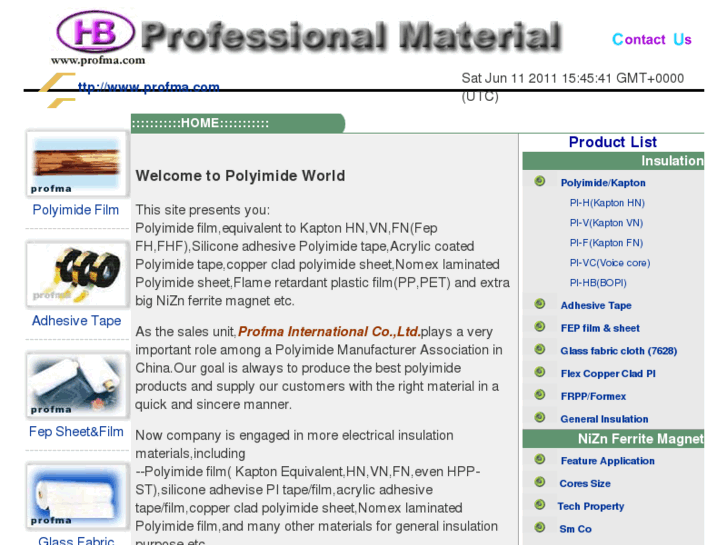Click the Product List heading

(612, 142)
